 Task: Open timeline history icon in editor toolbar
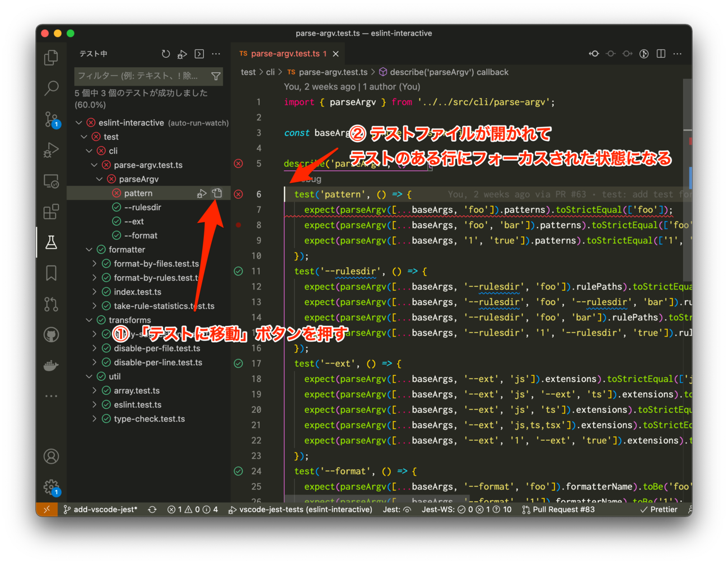coord(644,54)
